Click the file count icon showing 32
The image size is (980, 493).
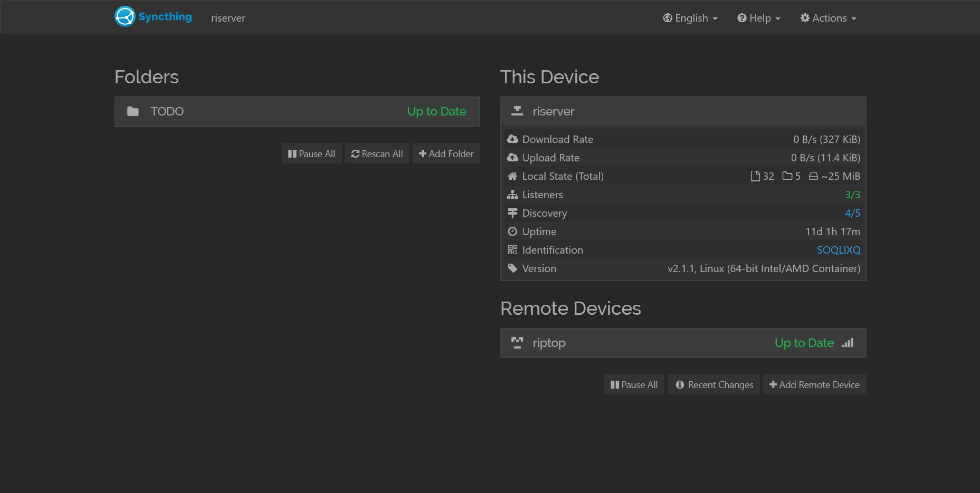coord(755,176)
